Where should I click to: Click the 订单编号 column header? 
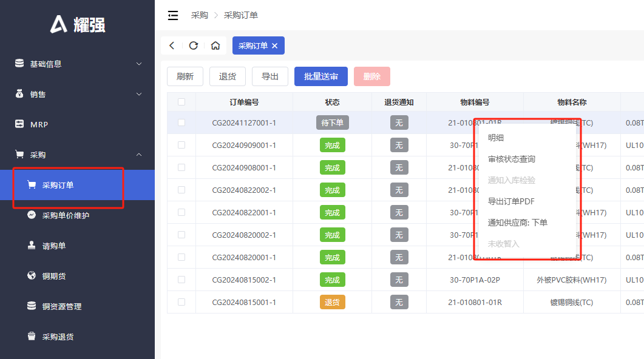(x=244, y=102)
